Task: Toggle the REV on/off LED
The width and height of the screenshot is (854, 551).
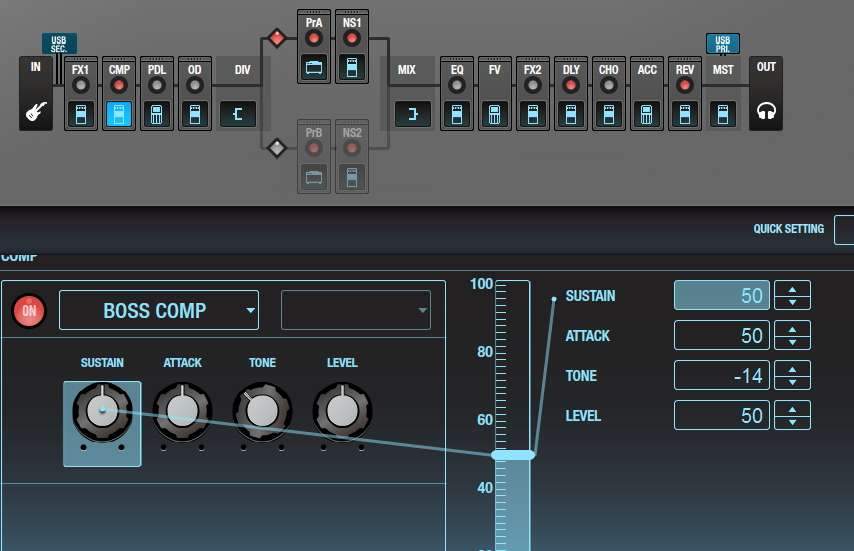Action: point(685,85)
